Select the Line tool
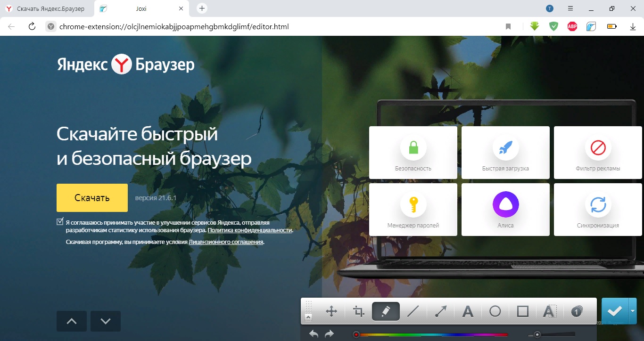Viewport: 644px width, 341px height. [412, 311]
